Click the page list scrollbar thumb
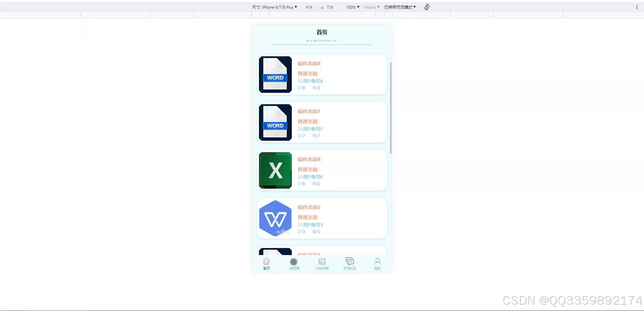The image size is (644, 311). (x=391, y=108)
